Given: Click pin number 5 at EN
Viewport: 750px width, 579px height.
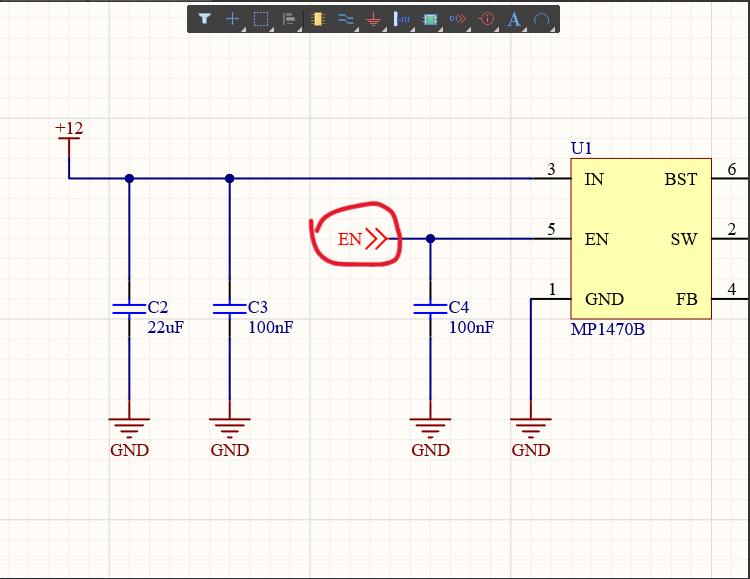Looking at the screenshot, I should [551, 229].
